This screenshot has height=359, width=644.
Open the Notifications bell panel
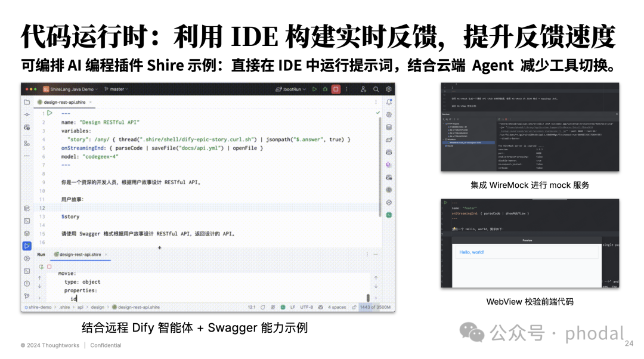pos(389,102)
